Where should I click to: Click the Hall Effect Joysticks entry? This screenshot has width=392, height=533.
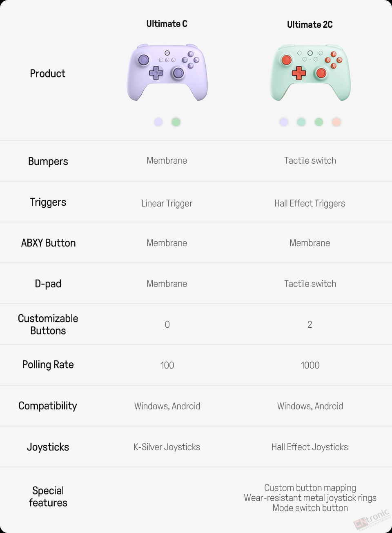(x=310, y=447)
